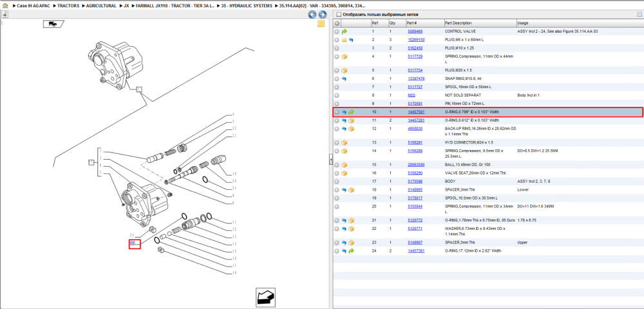Open Case IH AG APAC breadcrumb

point(34,6)
